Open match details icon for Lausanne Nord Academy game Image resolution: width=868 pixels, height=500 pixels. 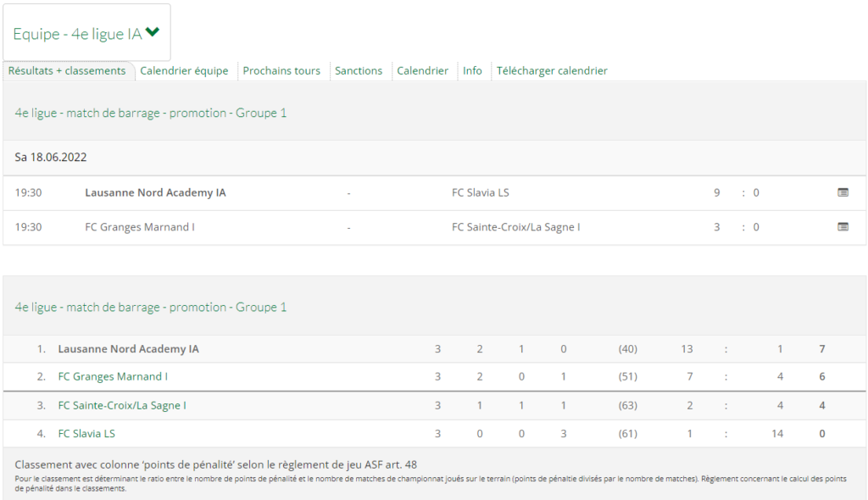click(x=843, y=192)
